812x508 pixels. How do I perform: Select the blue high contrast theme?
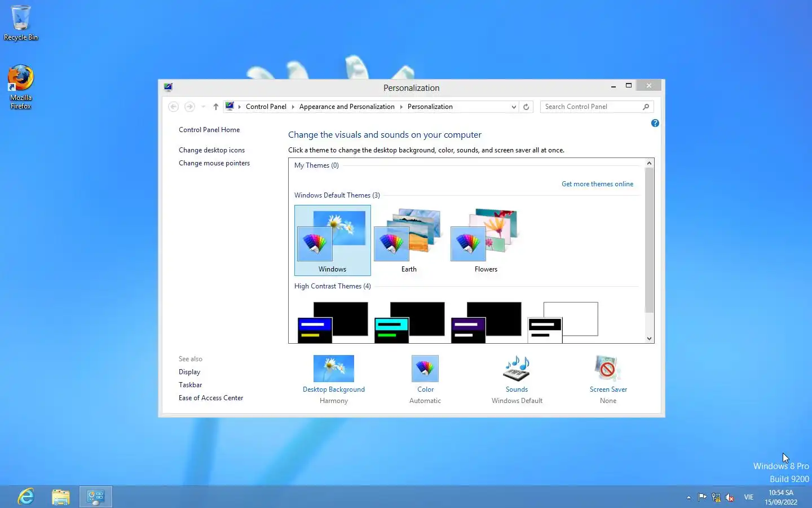coord(333,322)
